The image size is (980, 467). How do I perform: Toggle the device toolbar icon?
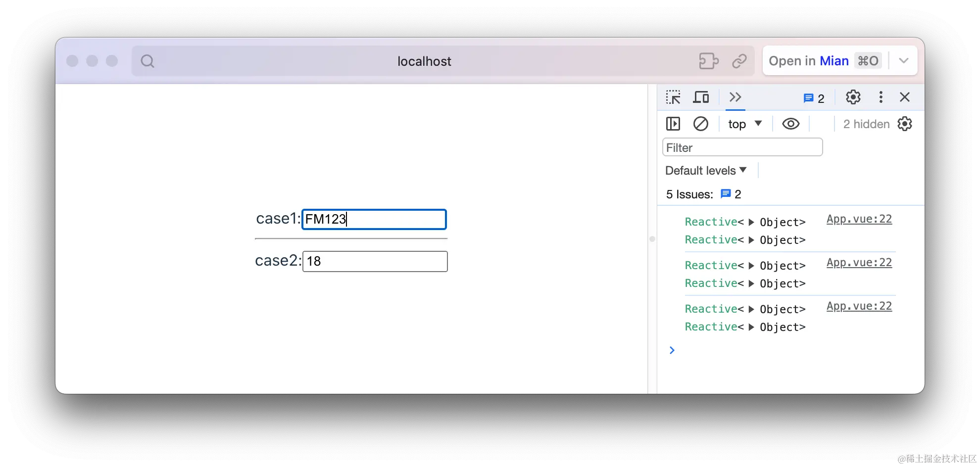tap(701, 97)
